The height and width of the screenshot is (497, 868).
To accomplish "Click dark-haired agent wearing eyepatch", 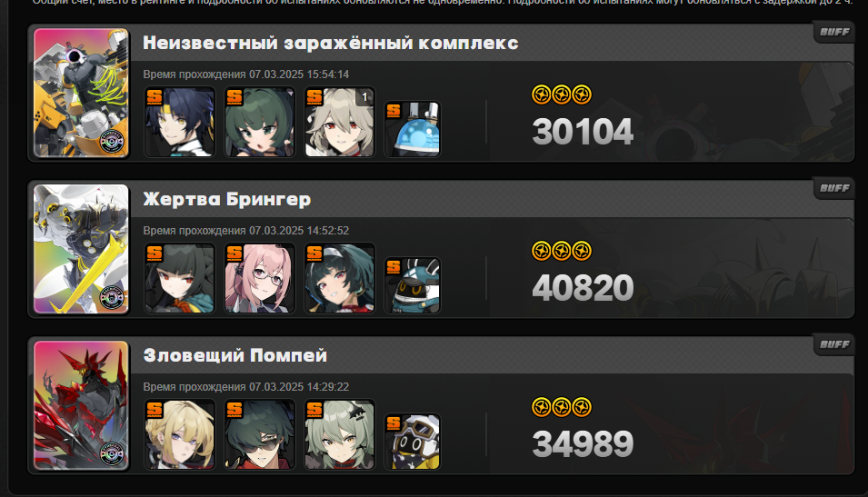I will [x=260, y=434].
